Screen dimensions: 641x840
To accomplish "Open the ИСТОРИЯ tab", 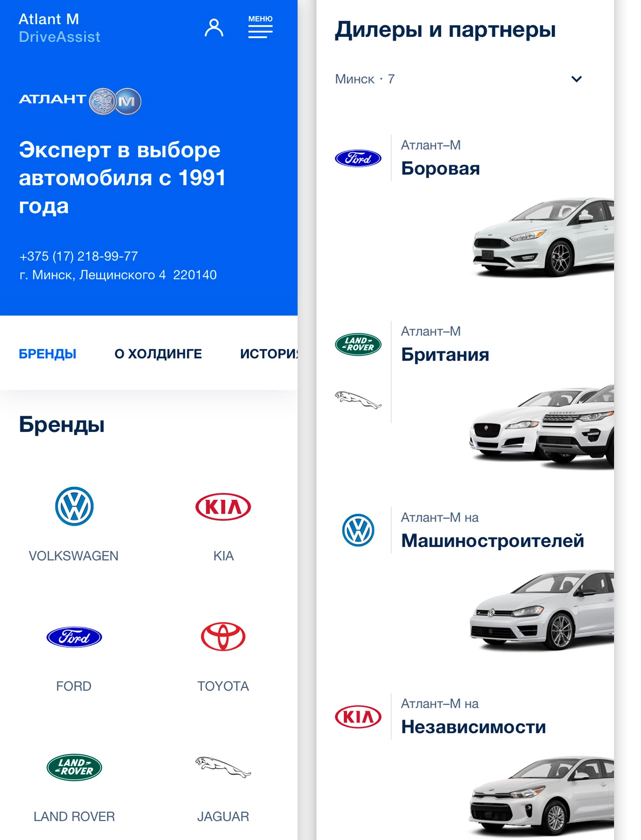I will (x=269, y=354).
